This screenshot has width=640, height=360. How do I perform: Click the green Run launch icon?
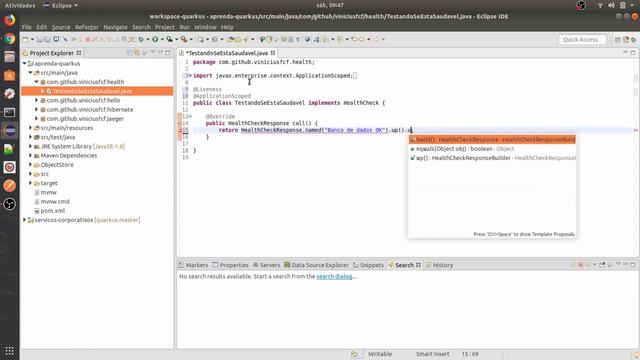155,39
